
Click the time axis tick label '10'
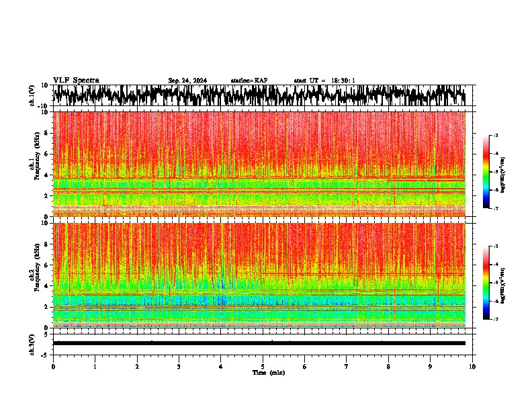(x=472, y=367)
